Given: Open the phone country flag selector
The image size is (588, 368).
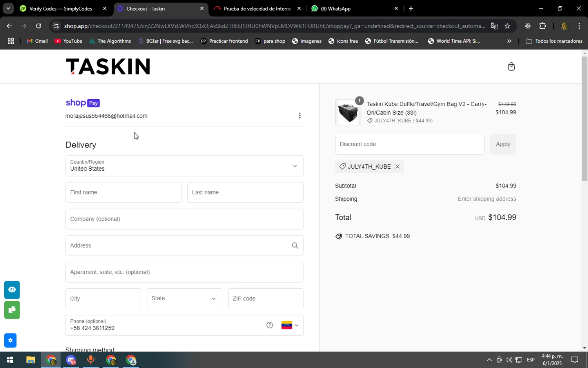Looking at the screenshot, I should (290, 325).
